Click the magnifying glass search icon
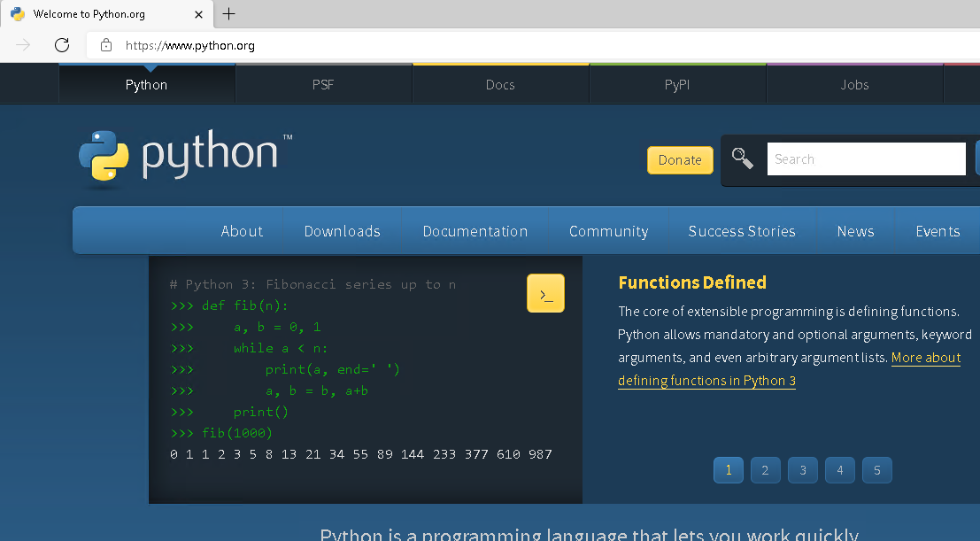 743,158
